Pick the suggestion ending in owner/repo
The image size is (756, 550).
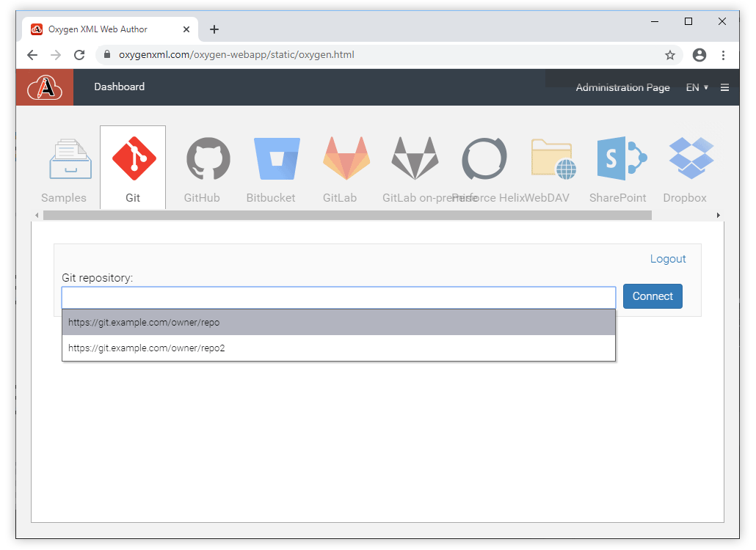(338, 322)
